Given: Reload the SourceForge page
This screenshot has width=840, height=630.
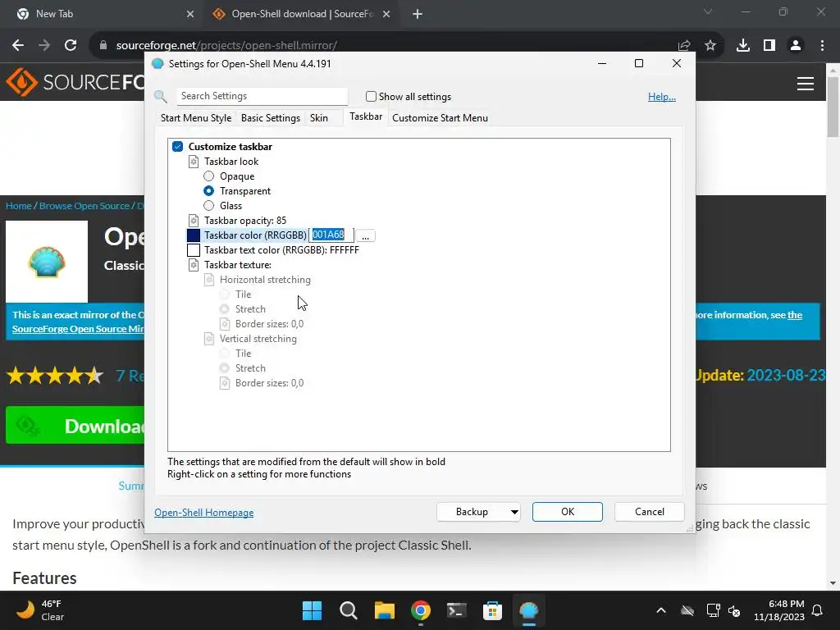Looking at the screenshot, I should tap(71, 45).
